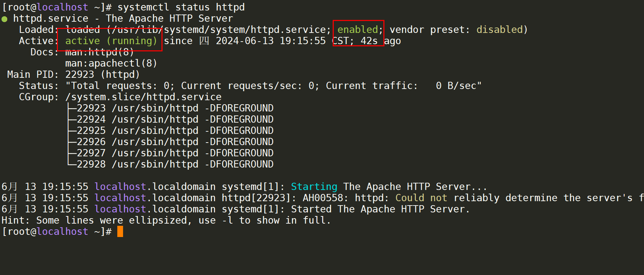Viewport: 644px width, 275px height.
Task: Click the /system.slice/httpd.service CGroup path
Action: 143,97
